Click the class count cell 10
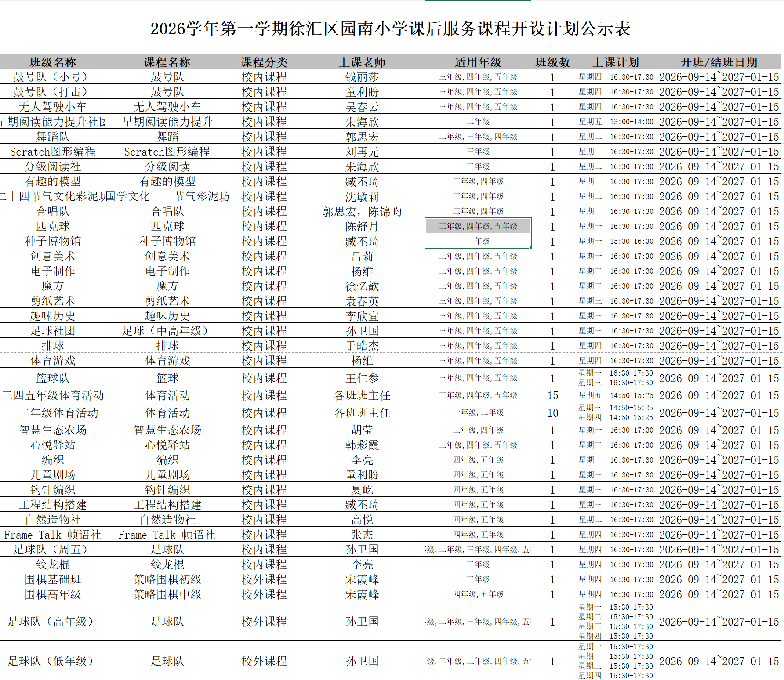The height and width of the screenshot is (680, 784). pos(553,413)
